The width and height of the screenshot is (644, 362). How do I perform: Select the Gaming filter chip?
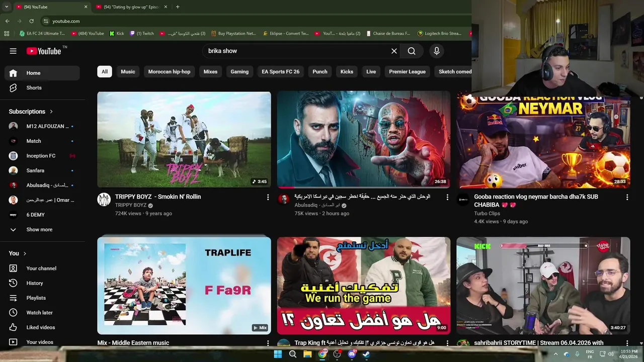pos(239,72)
